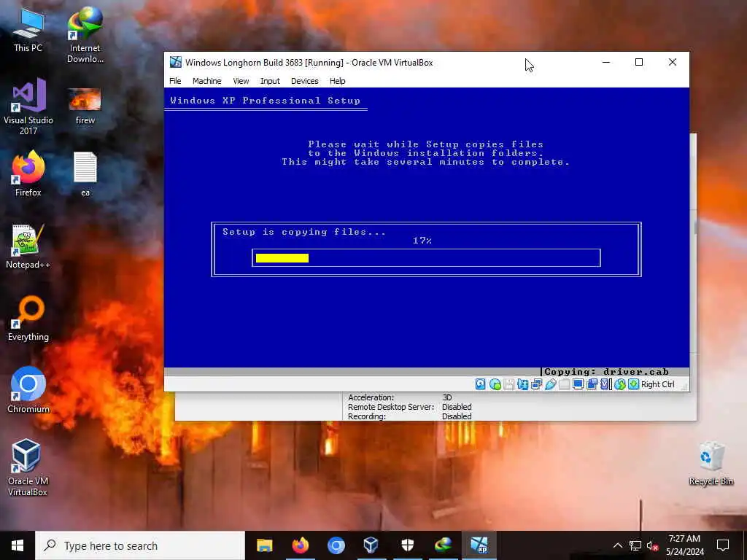Switch to Chromium in the taskbar
Viewport: 747px width, 560px height.
click(336, 545)
